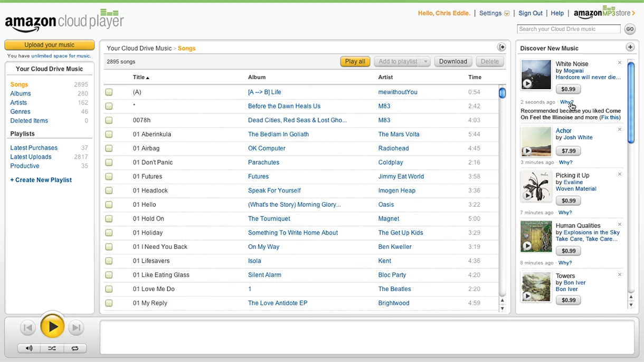Open the Latest Uploads playlist
The image size is (644, 362).
click(31, 157)
